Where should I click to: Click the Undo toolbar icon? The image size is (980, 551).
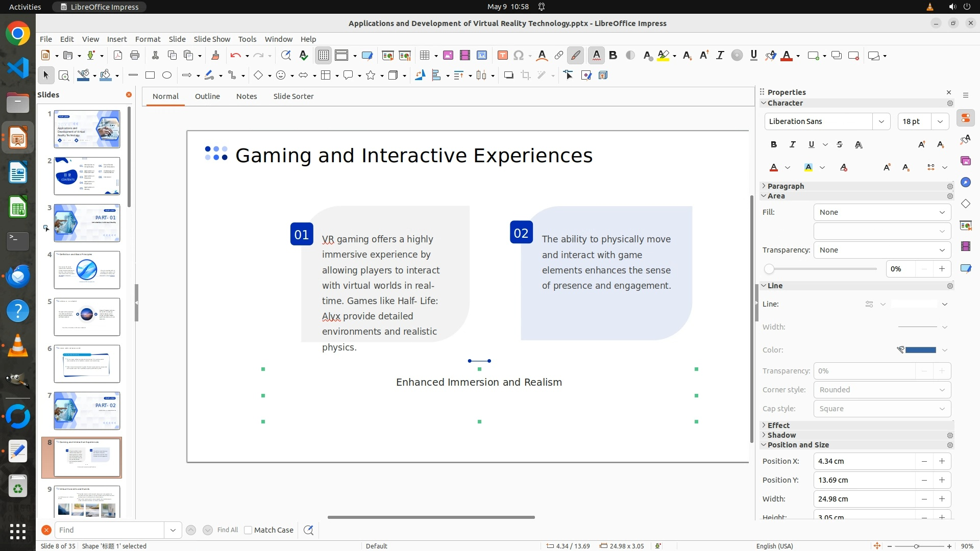click(x=235, y=56)
